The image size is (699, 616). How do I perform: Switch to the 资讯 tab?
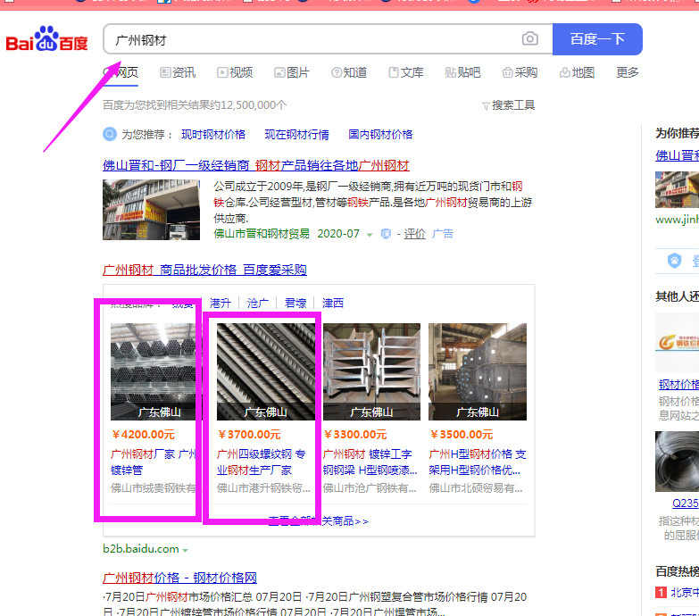coord(178,72)
